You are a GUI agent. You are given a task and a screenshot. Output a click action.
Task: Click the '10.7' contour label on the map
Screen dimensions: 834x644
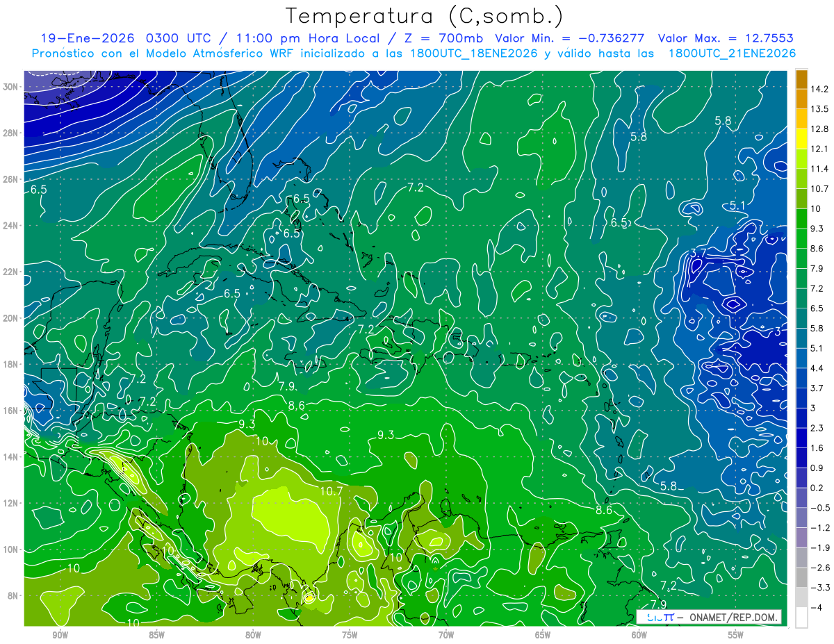[x=332, y=491]
